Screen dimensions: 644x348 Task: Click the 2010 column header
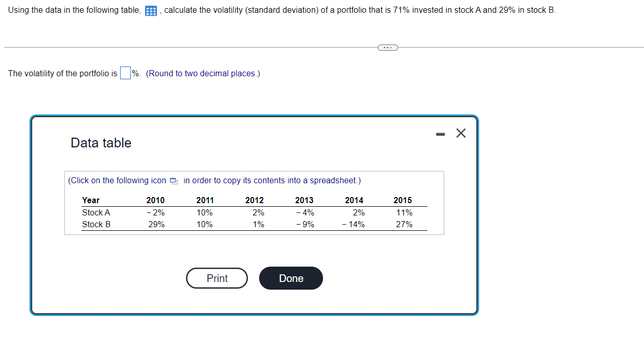point(155,200)
